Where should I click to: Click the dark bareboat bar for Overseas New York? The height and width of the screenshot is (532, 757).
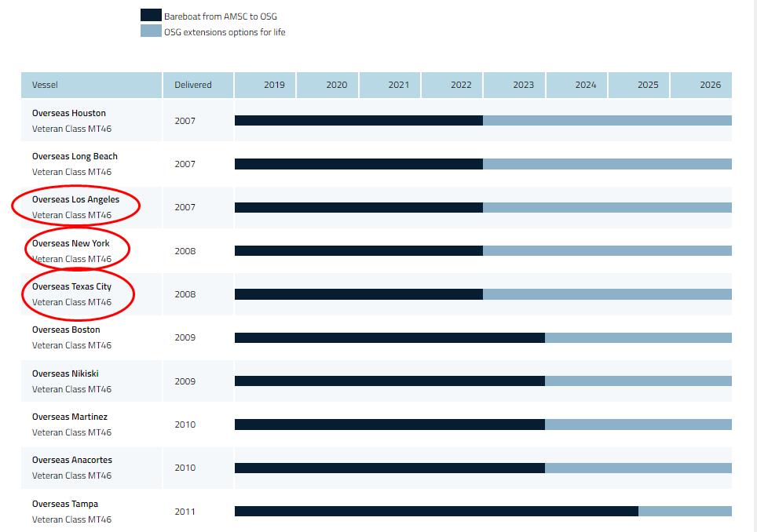359,251
